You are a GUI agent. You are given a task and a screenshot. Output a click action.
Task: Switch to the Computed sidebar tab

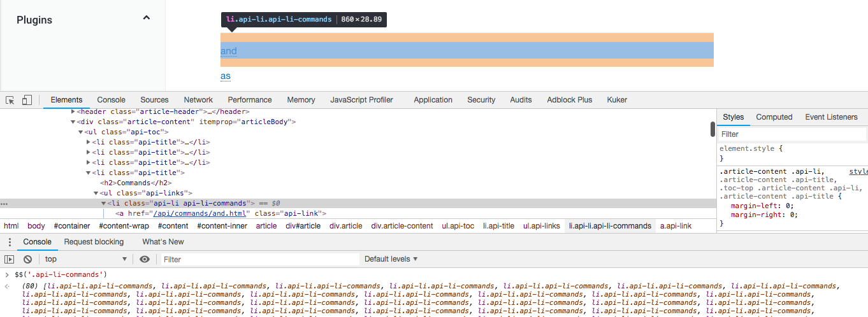[774, 117]
